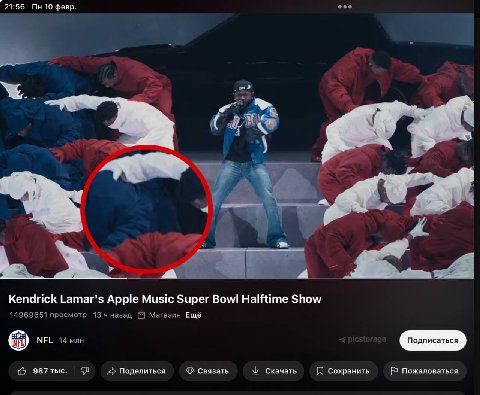Subscribe with the Подписаться button

(x=433, y=340)
